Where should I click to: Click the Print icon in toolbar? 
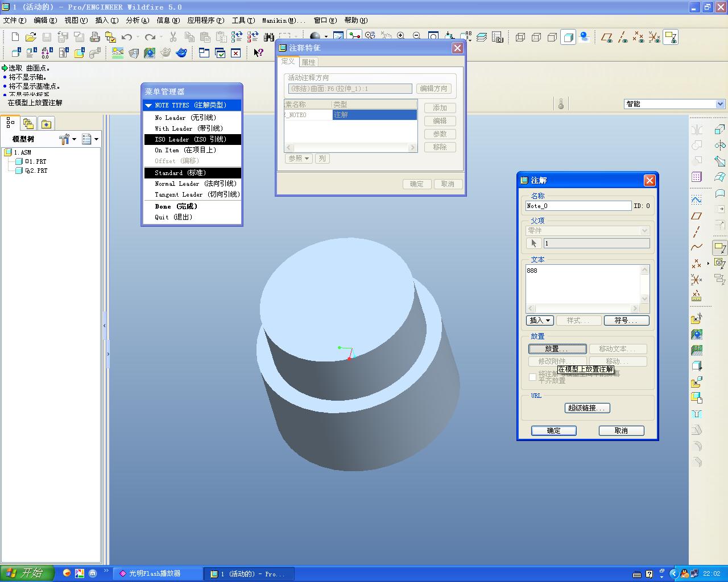coord(95,38)
